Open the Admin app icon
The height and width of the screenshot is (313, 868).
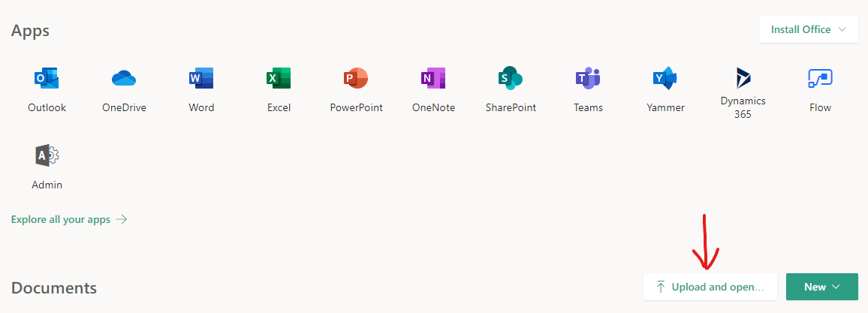point(47,155)
